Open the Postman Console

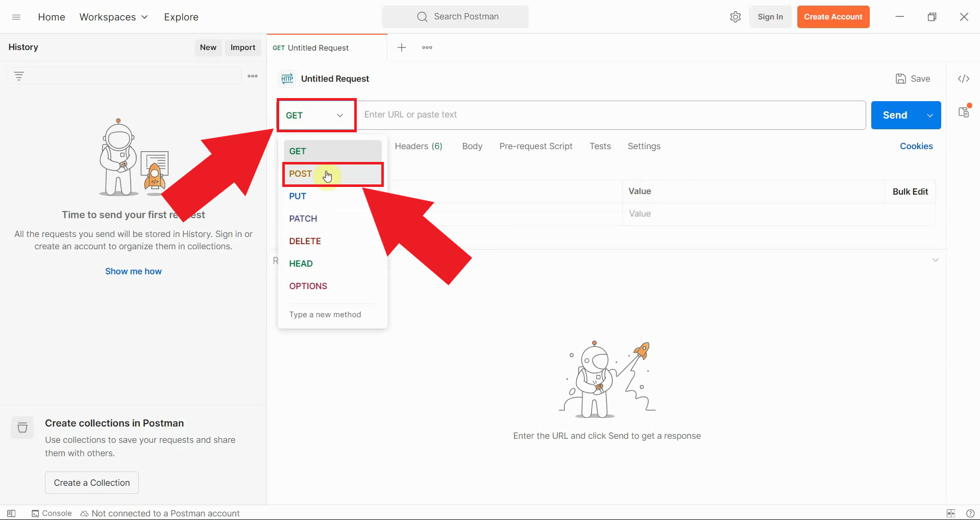[51, 513]
